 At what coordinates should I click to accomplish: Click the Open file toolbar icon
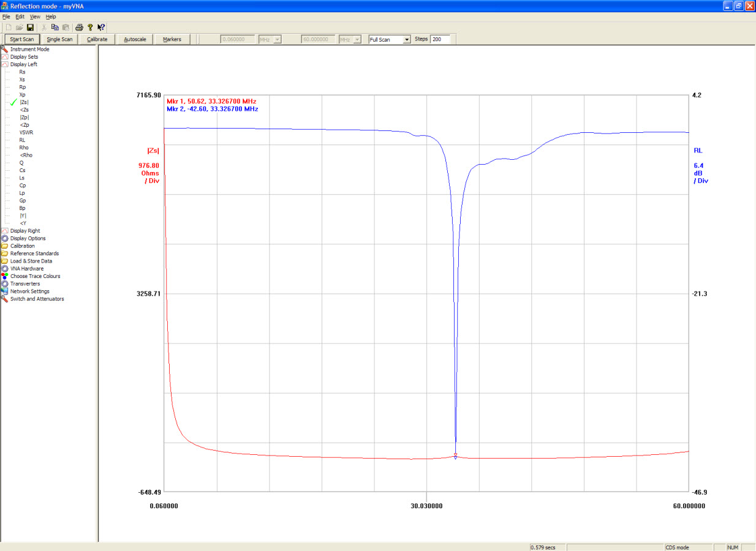20,28
